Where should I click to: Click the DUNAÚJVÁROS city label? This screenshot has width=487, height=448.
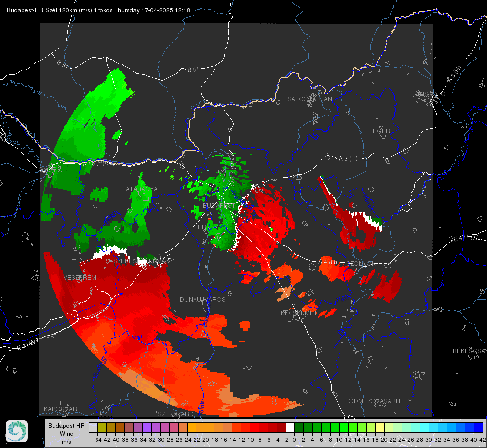(x=202, y=299)
